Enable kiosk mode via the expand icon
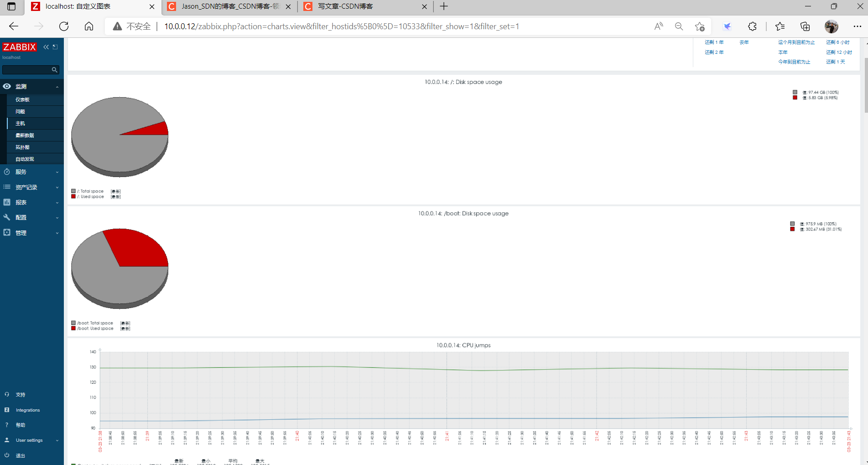This screenshot has width=868, height=465. [55, 46]
